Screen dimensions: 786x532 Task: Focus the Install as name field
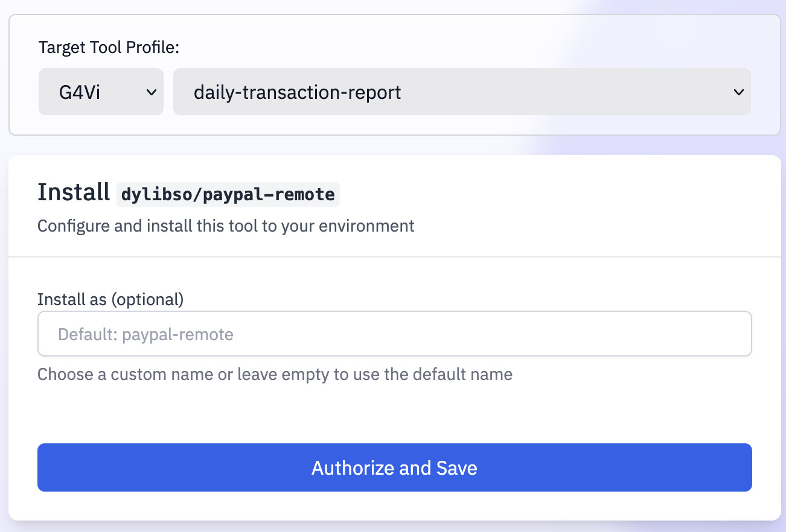tap(394, 334)
